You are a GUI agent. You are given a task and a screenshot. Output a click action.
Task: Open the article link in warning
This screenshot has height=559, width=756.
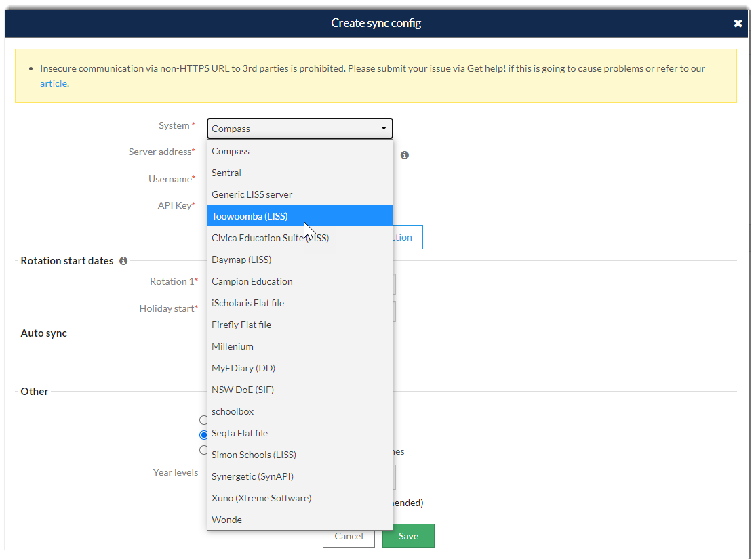click(x=54, y=83)
